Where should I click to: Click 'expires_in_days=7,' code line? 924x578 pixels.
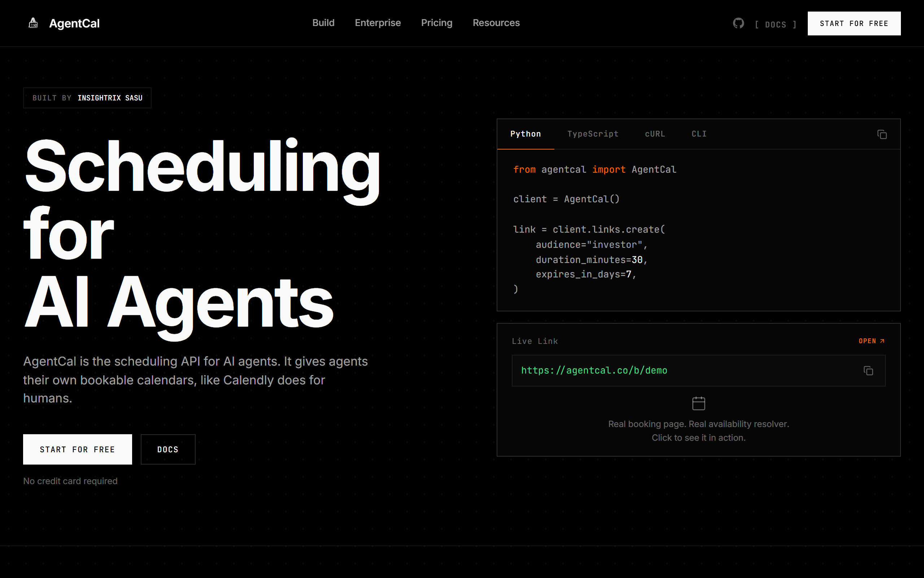[x=586, y=275]
